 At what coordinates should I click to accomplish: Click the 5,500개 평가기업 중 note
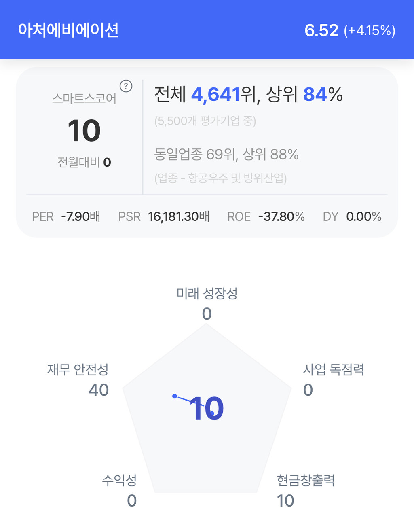[205, 121]
